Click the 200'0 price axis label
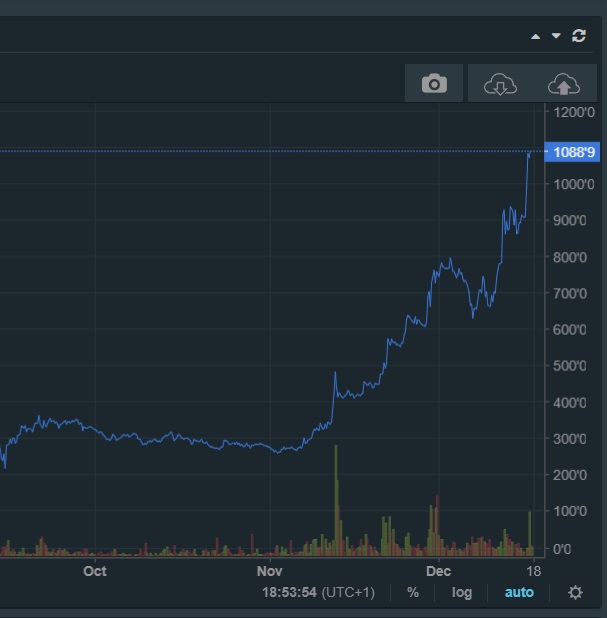This screenshot has height=618, width=607. click(570, 475)
